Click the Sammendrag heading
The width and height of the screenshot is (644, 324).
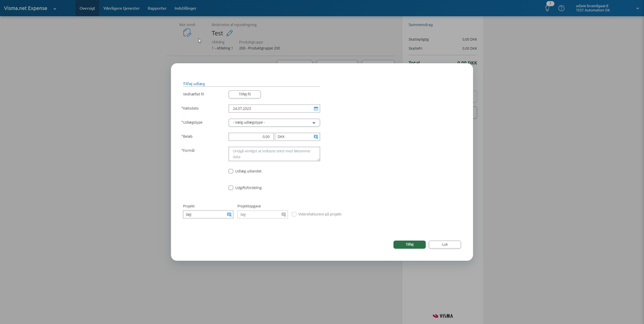pyautogui.click(x=420, y=24)
